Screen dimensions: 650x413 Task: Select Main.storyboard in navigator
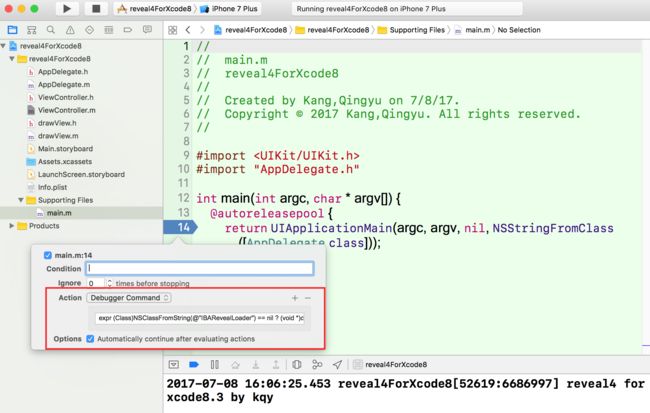tap(65, 149)
